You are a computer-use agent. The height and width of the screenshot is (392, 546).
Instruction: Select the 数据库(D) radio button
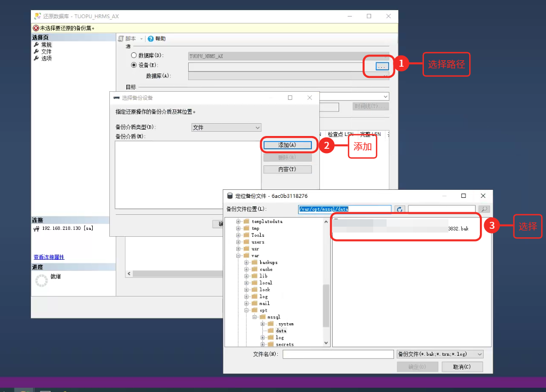point(133,55)
